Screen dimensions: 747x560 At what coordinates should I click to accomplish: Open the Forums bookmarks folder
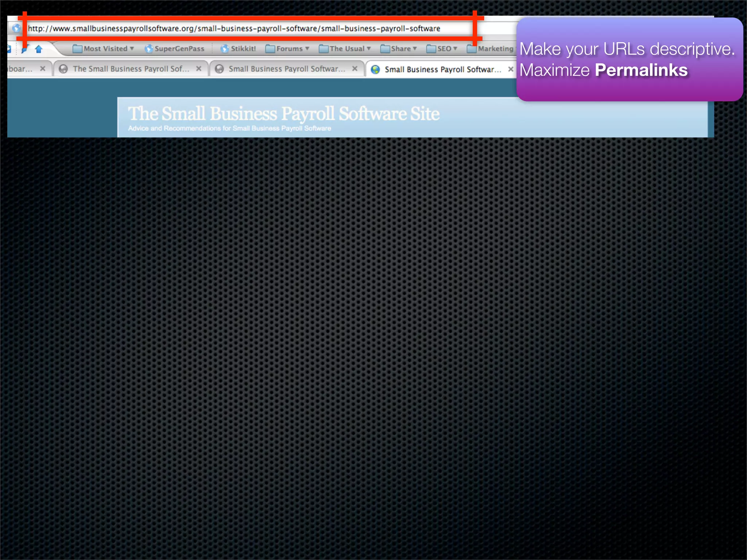point(287,48)
